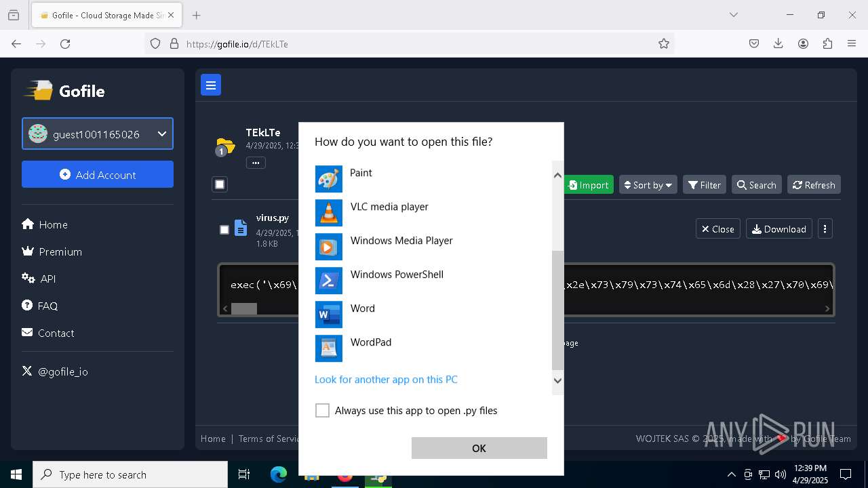868x488 pixels.
Task: Open Firefox extensions icon
Action: (827, 43)
